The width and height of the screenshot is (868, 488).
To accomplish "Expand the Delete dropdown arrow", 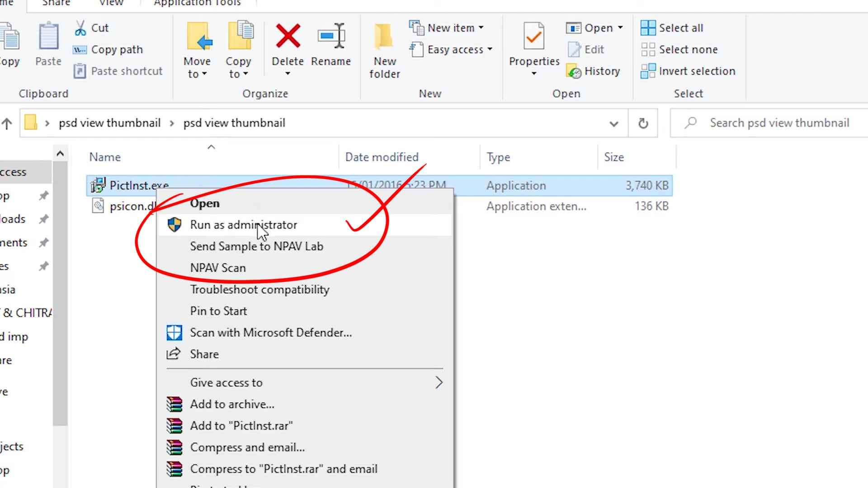I will pos(288,74).
